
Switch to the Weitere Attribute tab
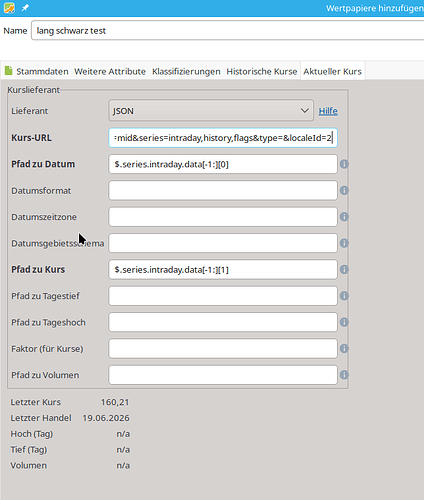(110, 71)
